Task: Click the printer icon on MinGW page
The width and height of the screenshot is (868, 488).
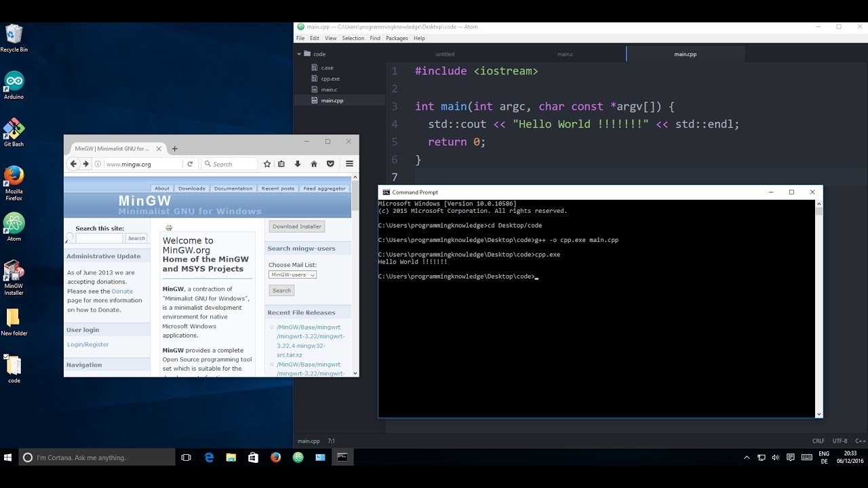Action: [169, 228]
